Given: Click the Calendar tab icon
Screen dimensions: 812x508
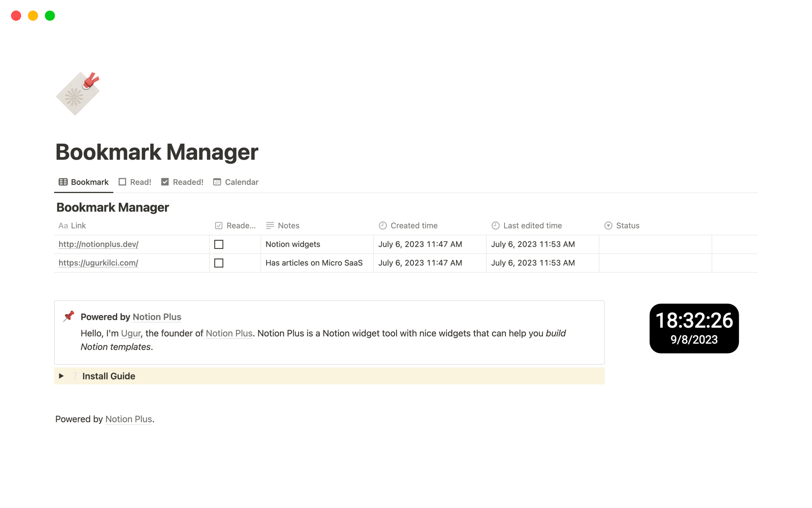Looking at the screenshot, I should (216, 182).
